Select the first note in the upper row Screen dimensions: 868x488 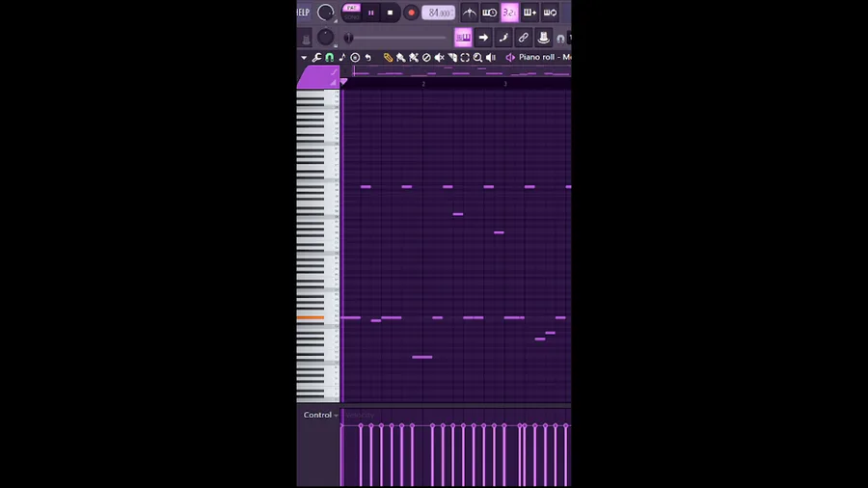[366, 186]
